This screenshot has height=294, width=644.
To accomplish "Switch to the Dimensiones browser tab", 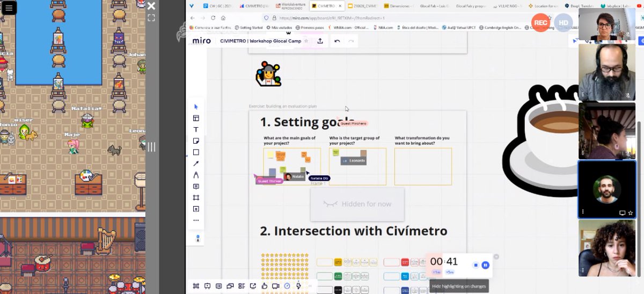I will 398,6.
